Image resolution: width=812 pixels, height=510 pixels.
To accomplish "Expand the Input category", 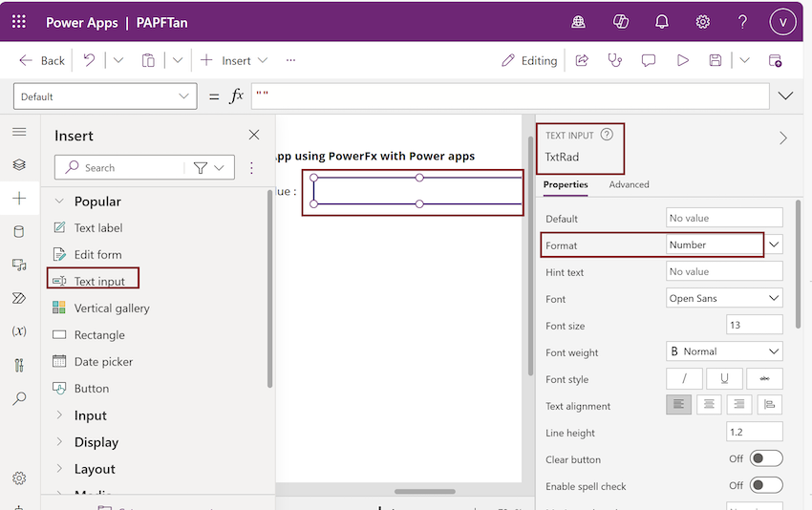I will point(59,414).
